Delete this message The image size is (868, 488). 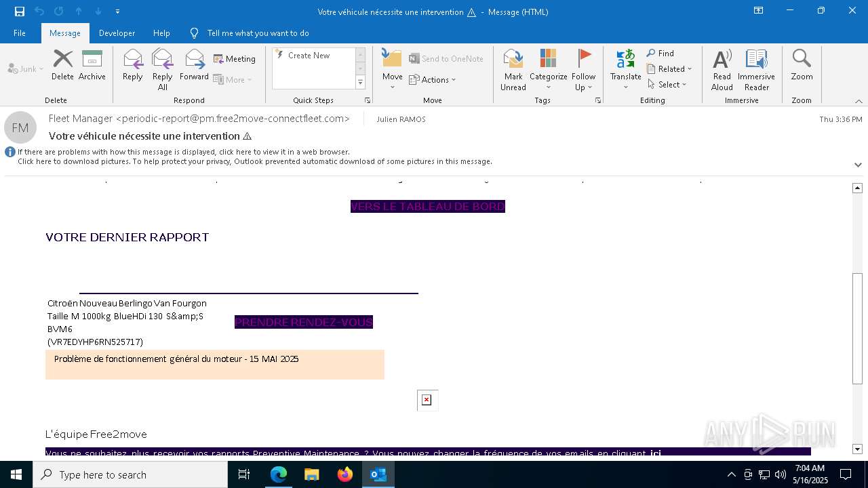[62, 65]
